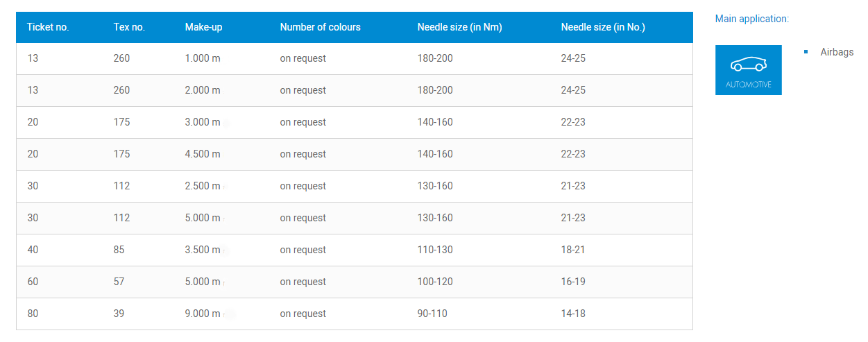Select the Tex no. column header

click(x=129, y=28)
